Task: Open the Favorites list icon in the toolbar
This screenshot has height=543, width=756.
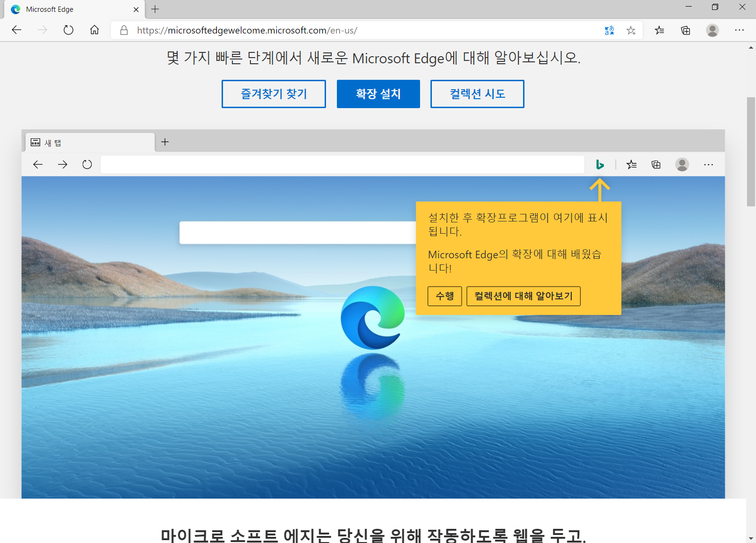Action: click(x=660, y=30)
